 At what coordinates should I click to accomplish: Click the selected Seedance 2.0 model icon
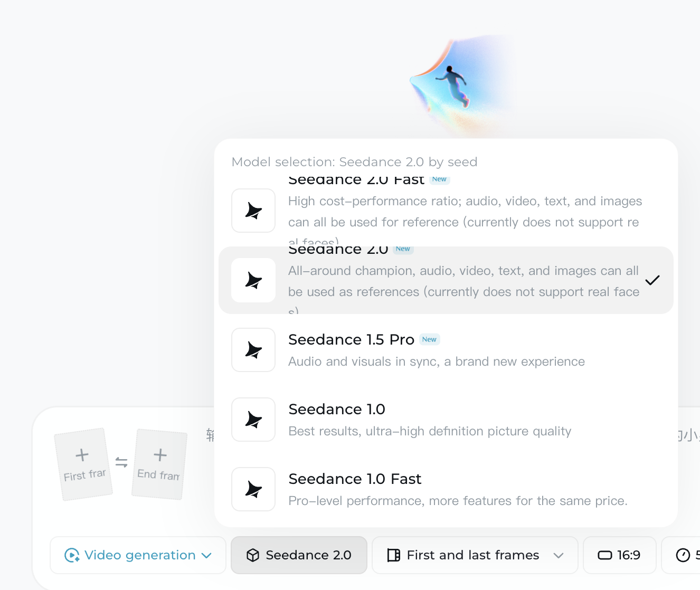(253, 280)
